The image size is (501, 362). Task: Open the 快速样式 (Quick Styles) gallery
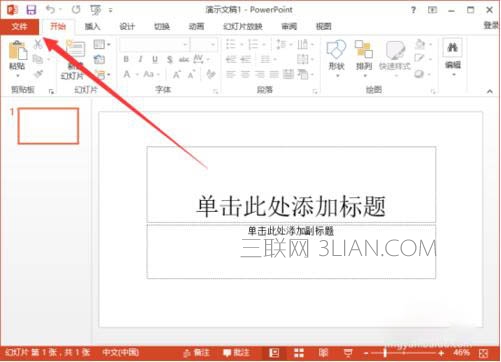[395, 58]
